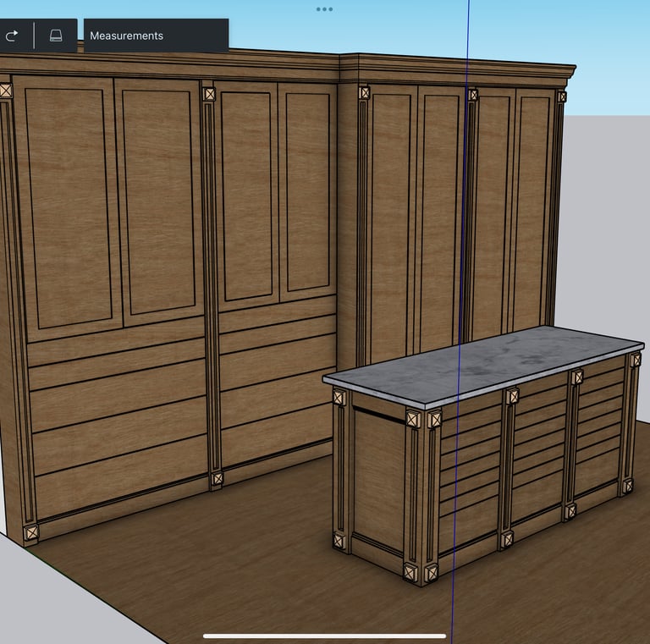650x644 pixels.
Task: Tap the home indicator bar at bottom
Action: pyautogui.click(x=325, y=636)
